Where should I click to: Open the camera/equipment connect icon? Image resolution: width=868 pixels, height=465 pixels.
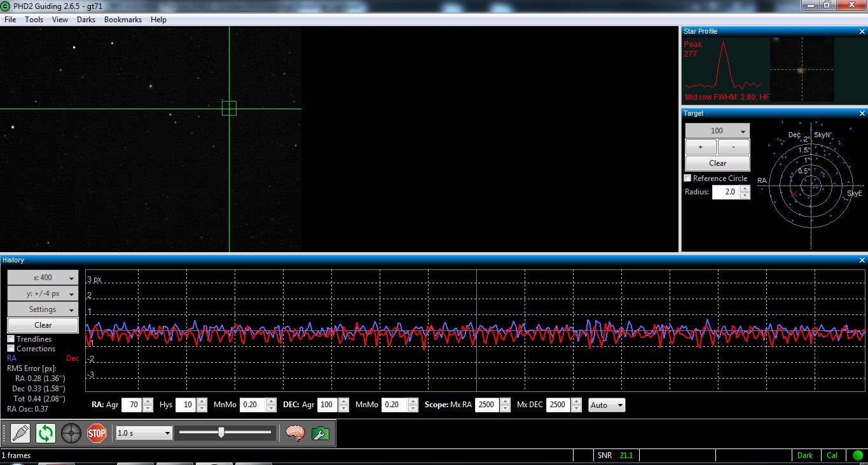20,434
